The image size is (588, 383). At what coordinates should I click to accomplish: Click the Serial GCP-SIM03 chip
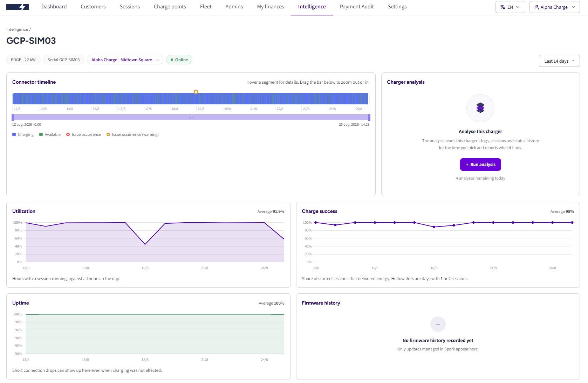coord(64,60)
